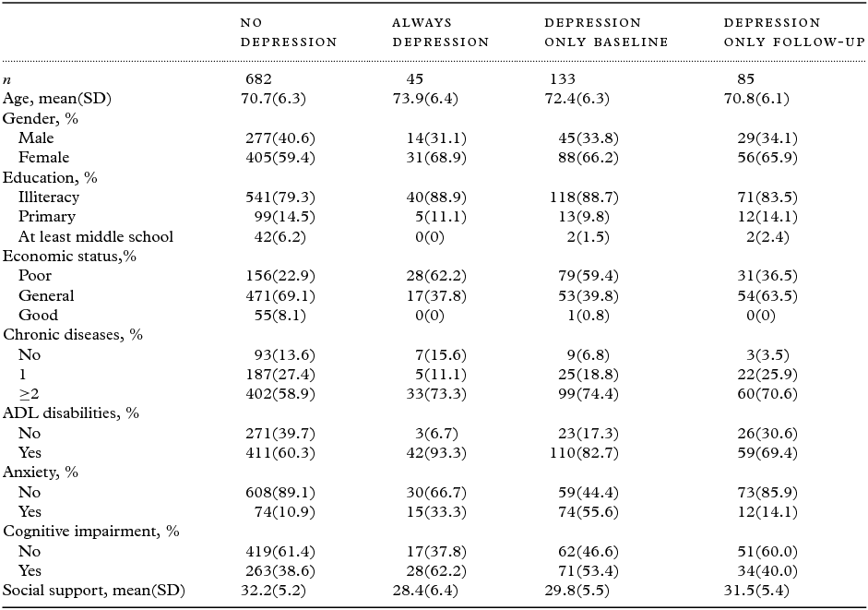Image resolution: width=868 pixels, height=610 pixels.
Task: Select the "Depression Only Baseline" column header
Action: (x=605, y=32)
